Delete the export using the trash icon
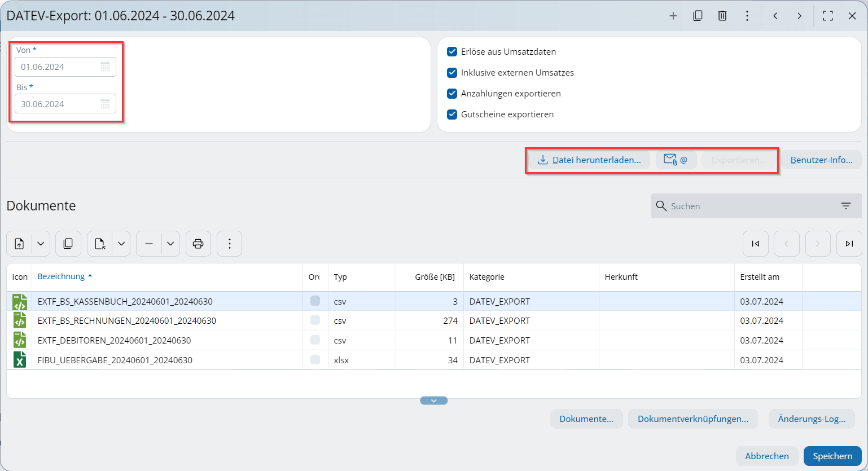The width and height of the screenshot is (868, 471). tap(722, 16)
